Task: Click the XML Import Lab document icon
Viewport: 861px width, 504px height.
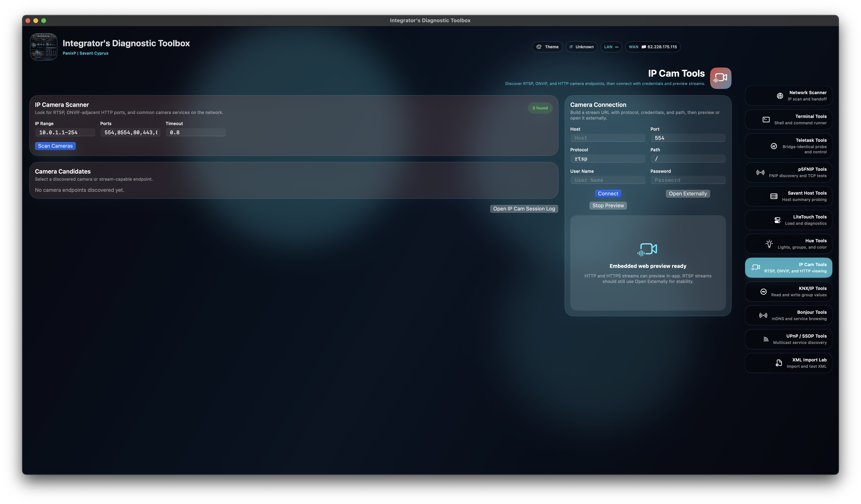Action: click(x=779, y=363)
